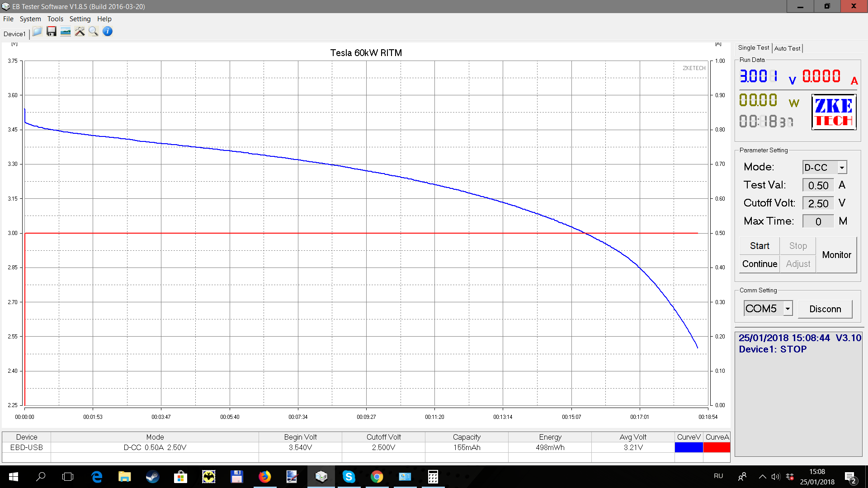The height and width of the screenshot is (488, 868).
Task: Click the floppy disk save icon
Action: click(x=52, y=32)
